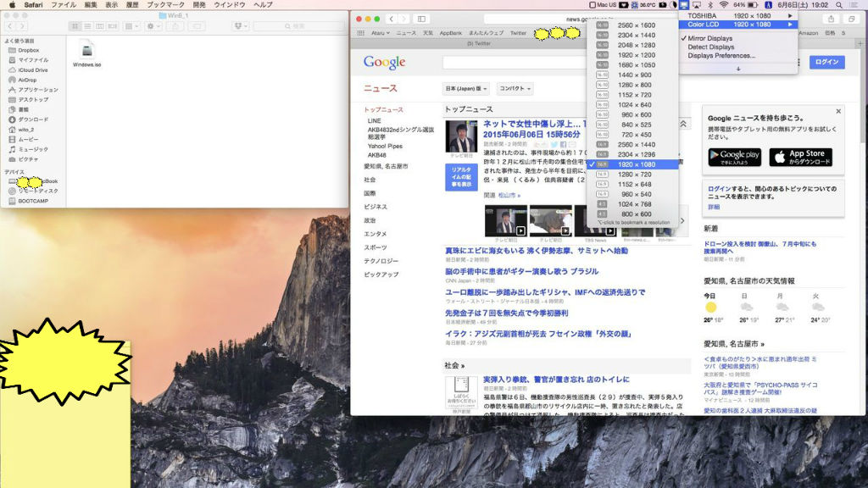
Task: Select 1440 × 900 resolution
Action: pos(632,75)
